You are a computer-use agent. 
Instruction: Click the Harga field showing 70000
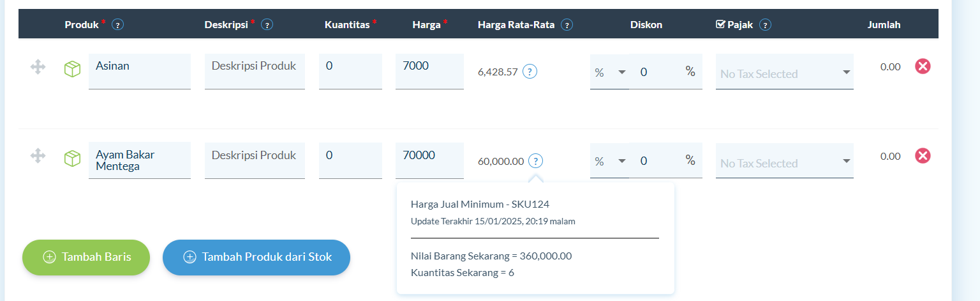click(x=429, y=161)
